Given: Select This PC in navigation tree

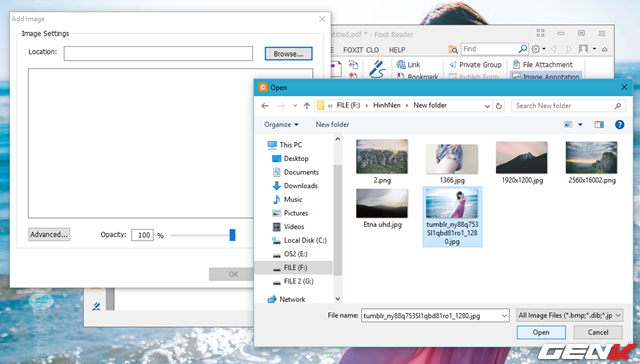Looking at the screenshot, I should coord(285,144).
